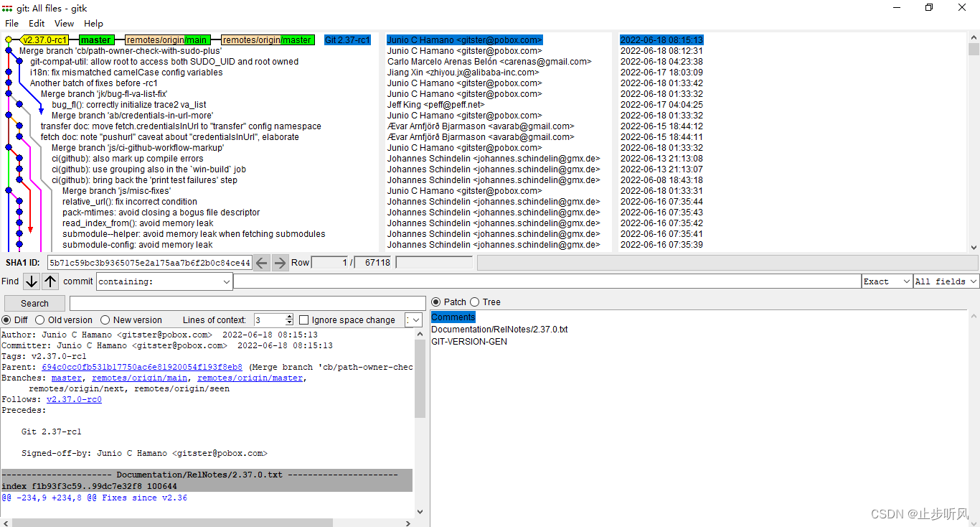Click Comments in the file list

point(453,317)
